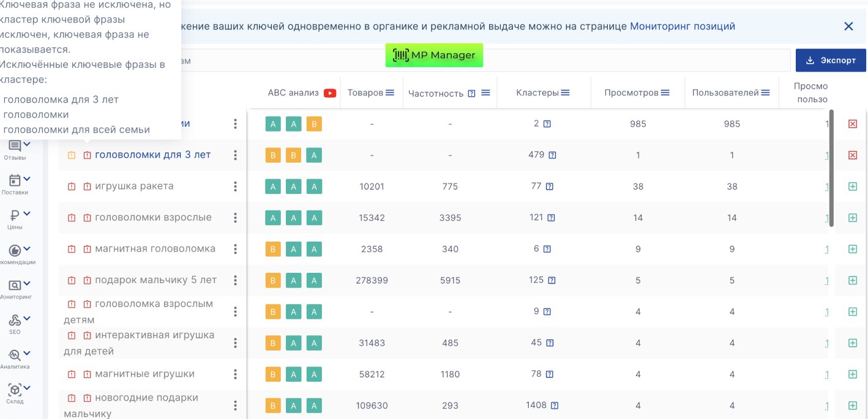
Task: Toggle red X box for головоломки для 3 лет row
Action: click(x=853, y=155)
